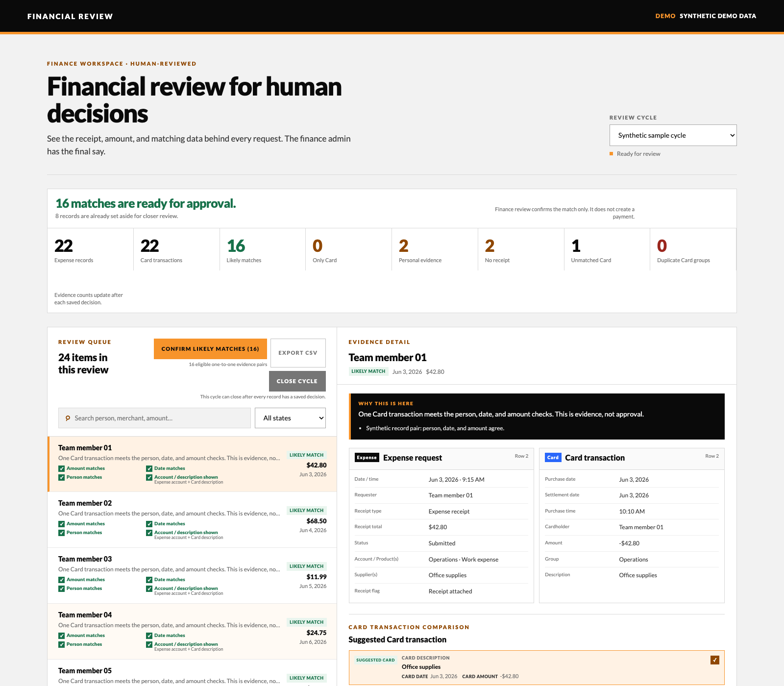Toggle Amount matches checkbox for Team member 01
Image resolution: width=784 pixels, height=686 pixels.
click(x=62, y=469)
